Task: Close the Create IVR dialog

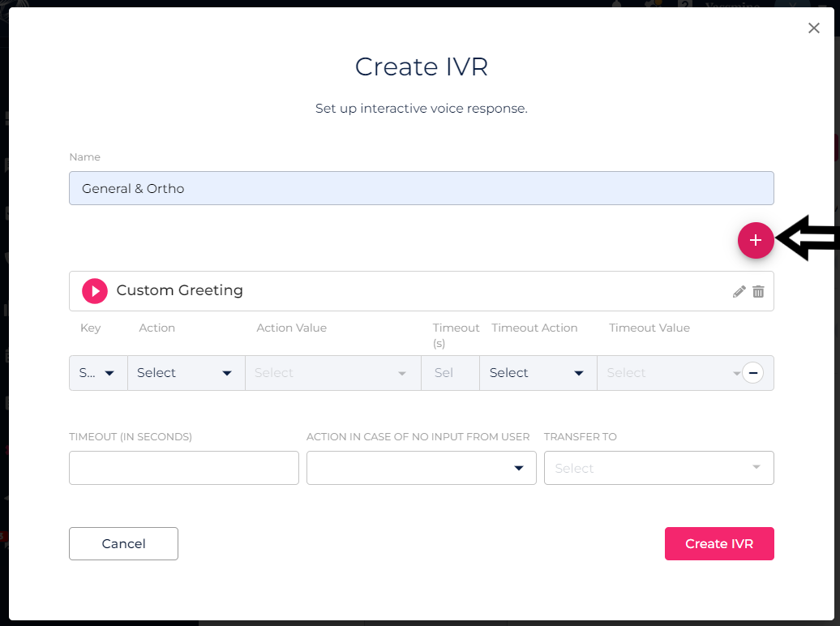Action: click(x=813, y=28)
